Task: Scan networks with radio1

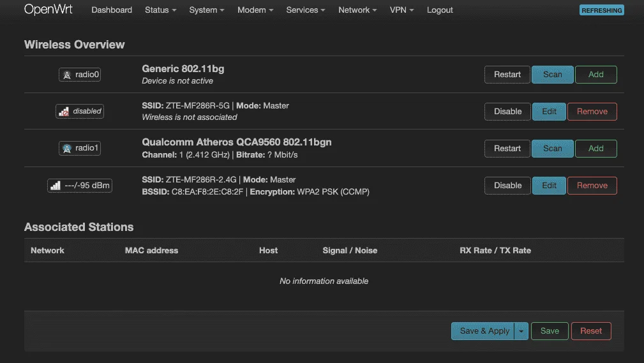Action: click(553, 148)
